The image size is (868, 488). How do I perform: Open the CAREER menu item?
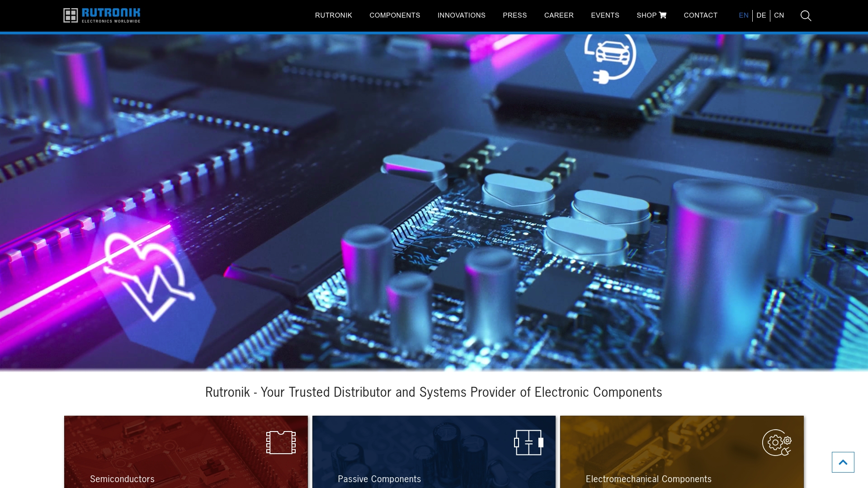pyautogui.click(x=559, y=15)
